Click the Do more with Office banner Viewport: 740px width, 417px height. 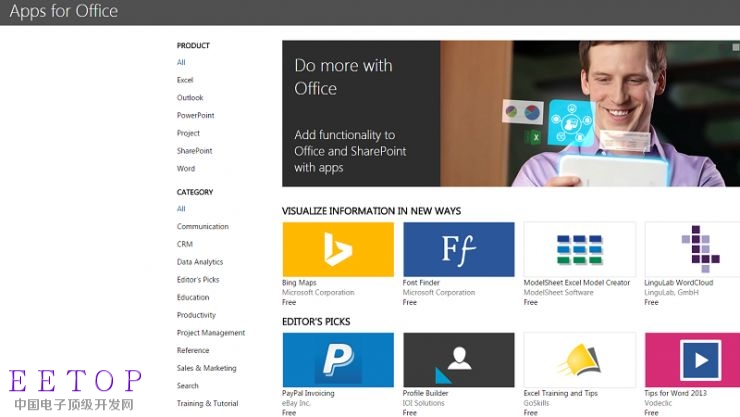tap(511, 114)
